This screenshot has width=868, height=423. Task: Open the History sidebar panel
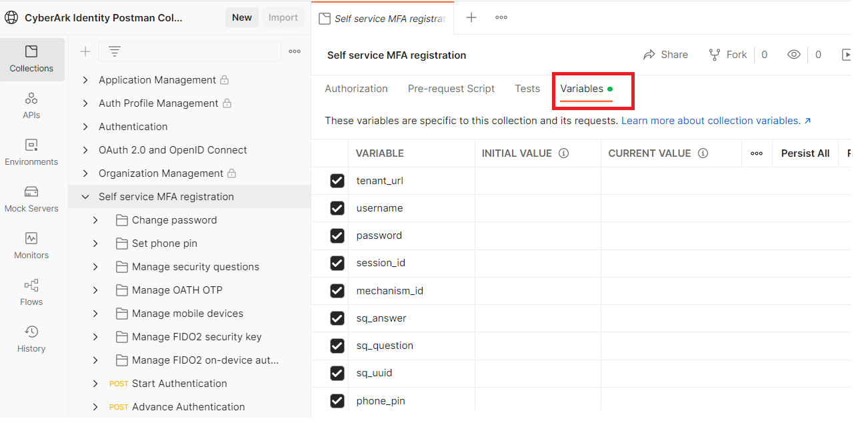[x=31, y=340]
